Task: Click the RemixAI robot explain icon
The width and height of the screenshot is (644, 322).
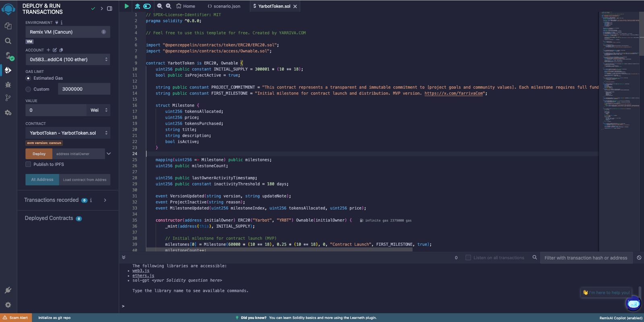Action: coord(137,6)
